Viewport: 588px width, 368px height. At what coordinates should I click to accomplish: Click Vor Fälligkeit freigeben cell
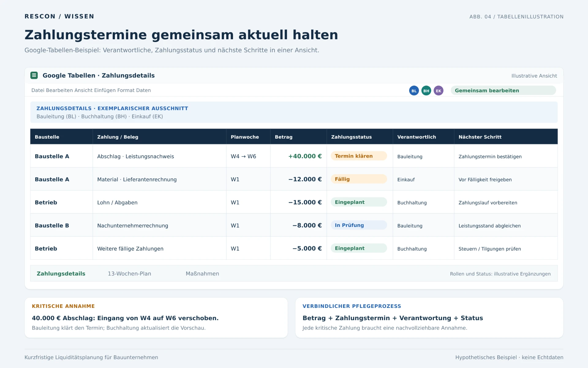(x=506, y=179)
